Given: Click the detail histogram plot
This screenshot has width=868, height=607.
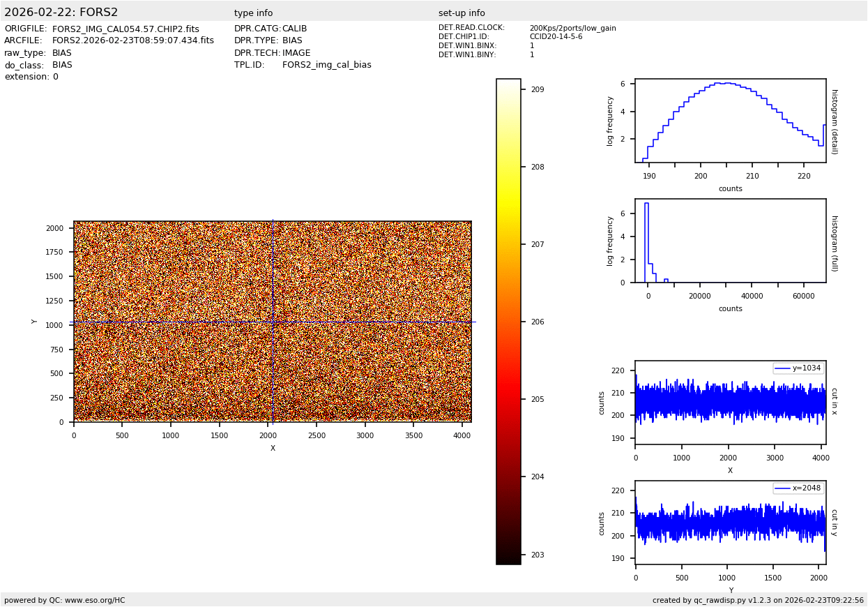Looking at the screenshot, I should (x=730, y=121).
